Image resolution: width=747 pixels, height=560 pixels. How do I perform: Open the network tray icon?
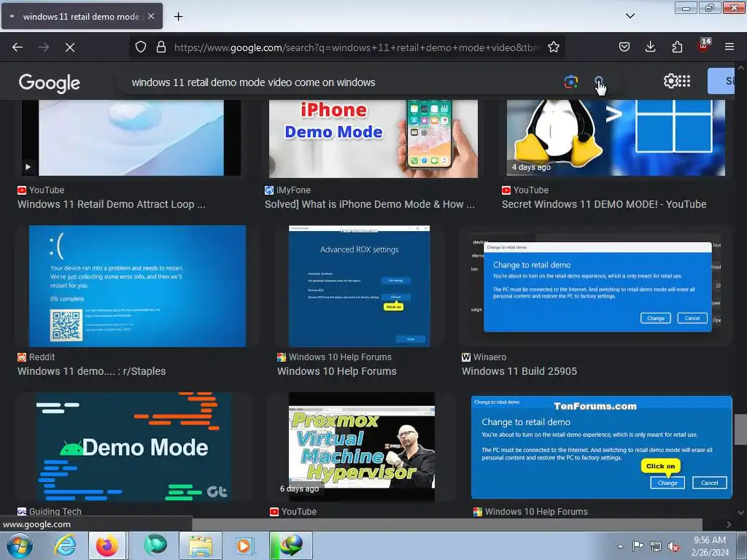[656, 546]
